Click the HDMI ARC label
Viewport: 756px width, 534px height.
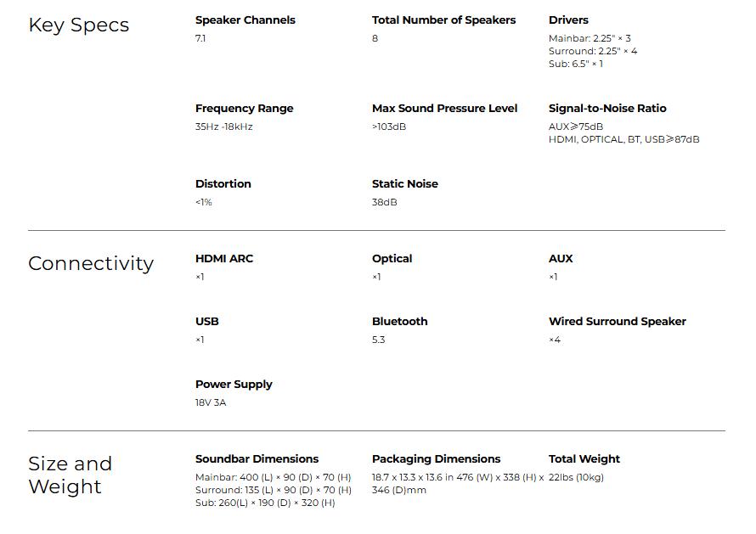224,258
